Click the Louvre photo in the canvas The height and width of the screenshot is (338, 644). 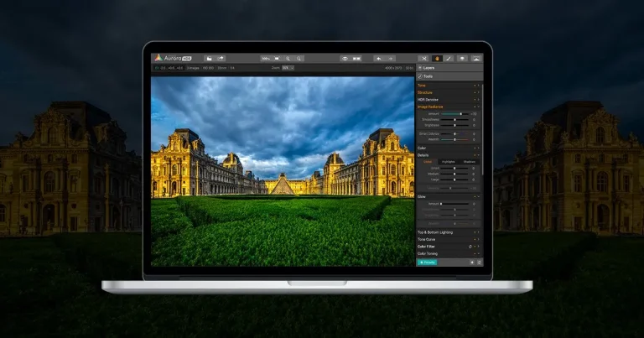[282, 168]
